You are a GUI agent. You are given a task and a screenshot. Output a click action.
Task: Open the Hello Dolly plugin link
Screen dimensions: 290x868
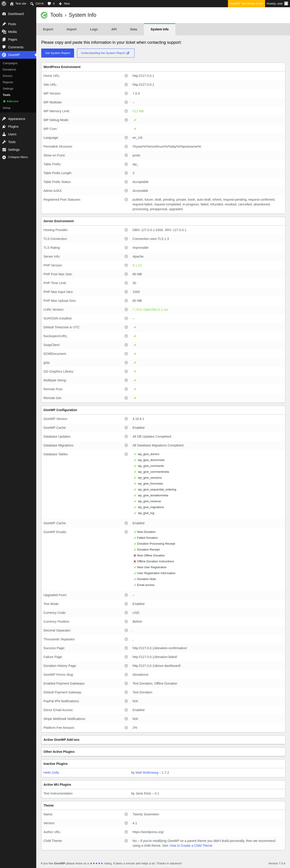51,773
